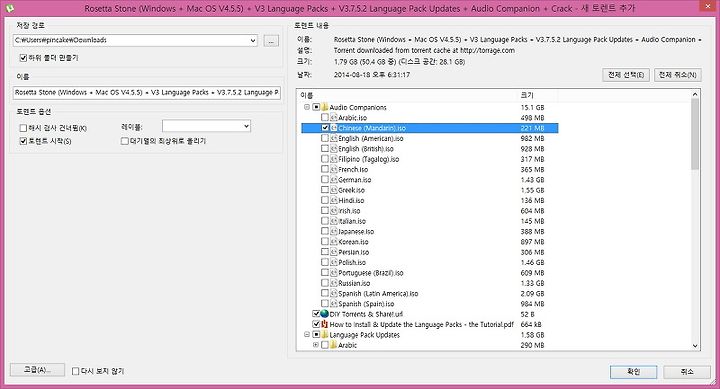Toggle the Audio Companions folder checkbox
720x389 pixels.
(x=316, y=107)
